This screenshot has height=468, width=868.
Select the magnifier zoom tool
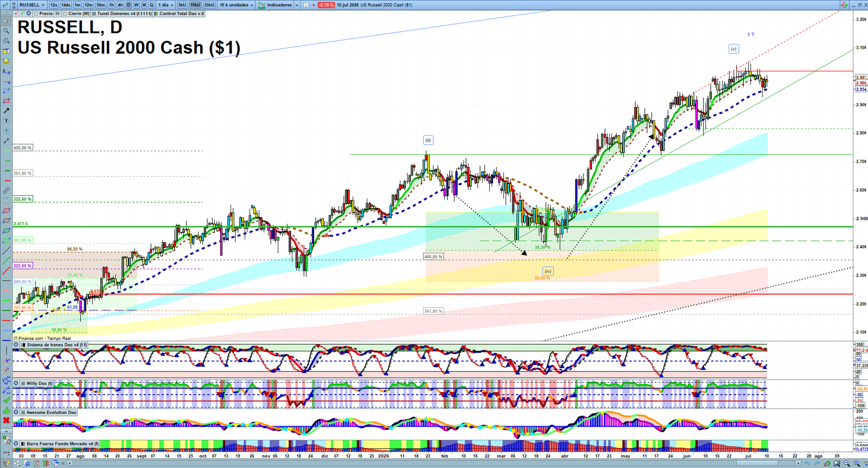6,31
